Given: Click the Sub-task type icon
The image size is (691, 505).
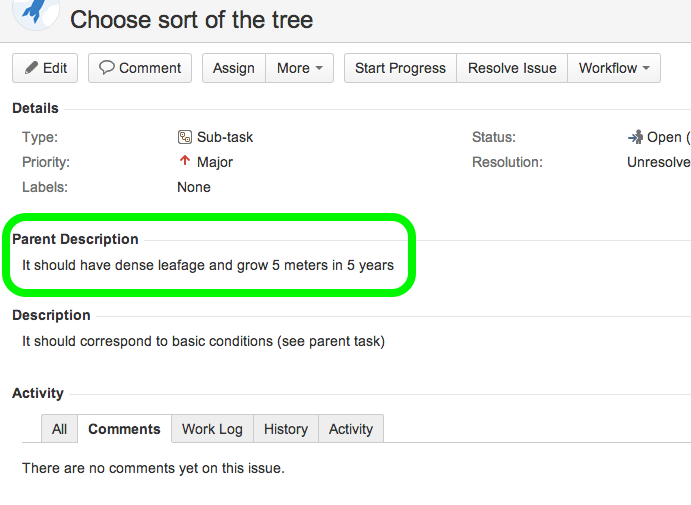Looking at the screenshot, I should pyautogui.click(x=184, y=137).
